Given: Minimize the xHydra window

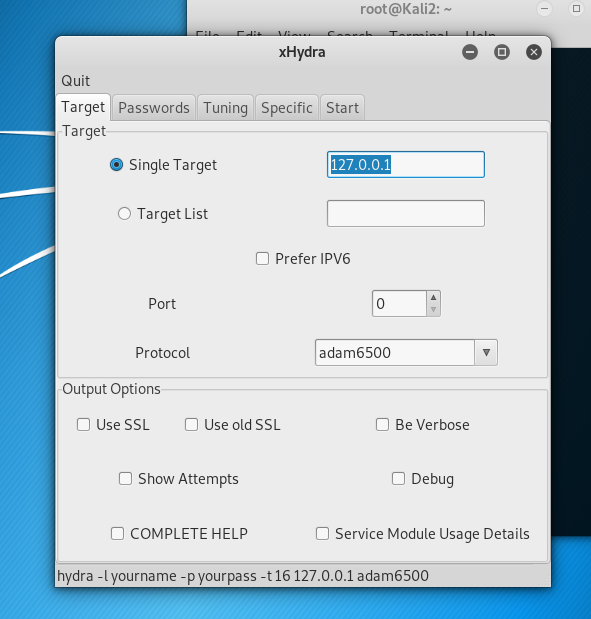Looking at the screenshot, I should pos(470,52).
